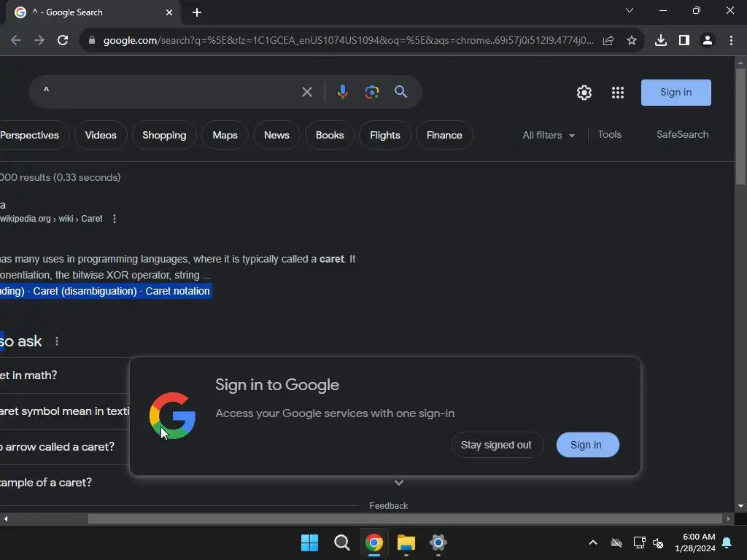
Task: Click the muted volume tray icon
Action: point(658,542)
